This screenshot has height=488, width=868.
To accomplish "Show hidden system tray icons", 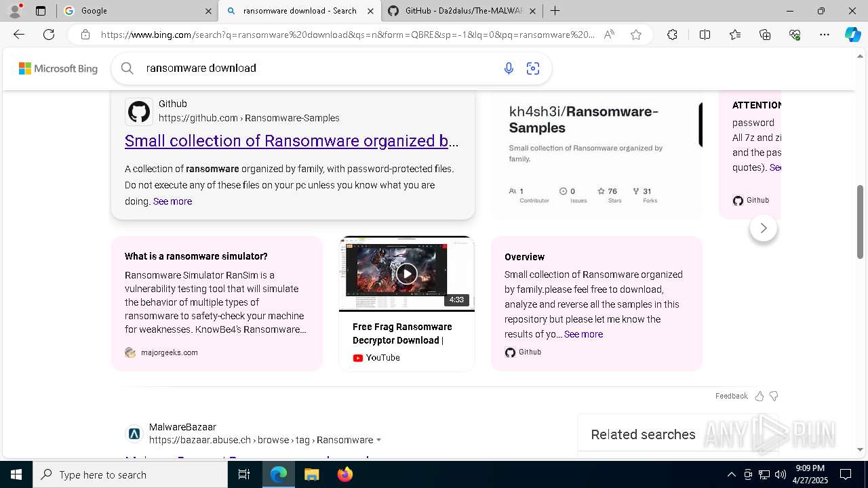I will [731, 474].
